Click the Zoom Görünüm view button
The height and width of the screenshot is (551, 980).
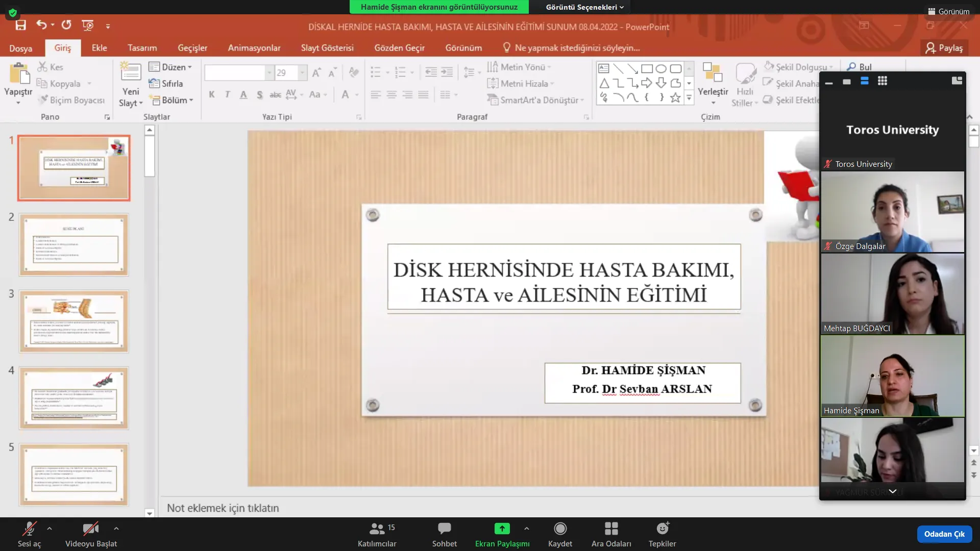point(949,11)
